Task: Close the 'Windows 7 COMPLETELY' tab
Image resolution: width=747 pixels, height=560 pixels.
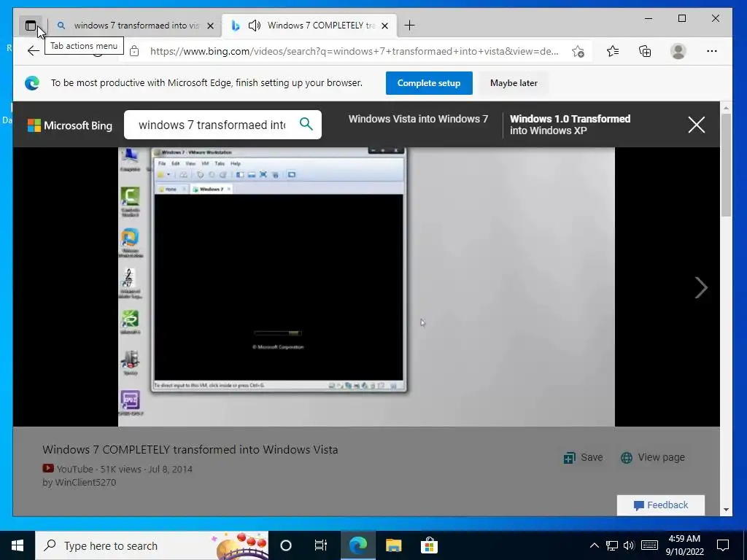Action: coord(385,26)
